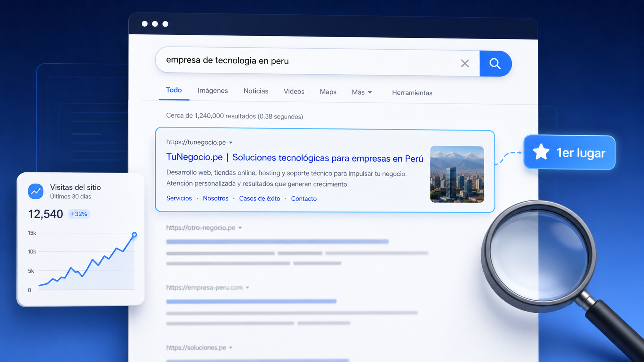Click the blurred title bar of otro-negocio.pe result
The height and width of the screenshot is (362, 644).
tap(277, 242)
